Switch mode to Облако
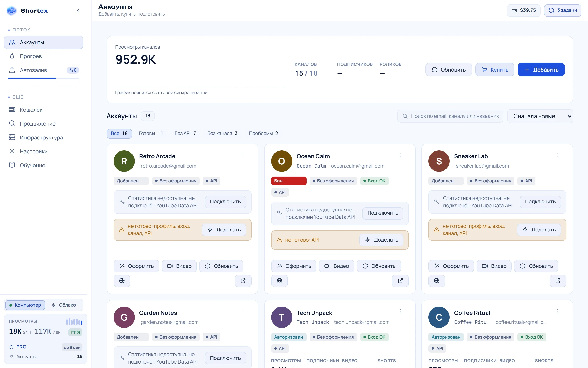The height and width of the screenshot is (368, 588). point(64,305)
